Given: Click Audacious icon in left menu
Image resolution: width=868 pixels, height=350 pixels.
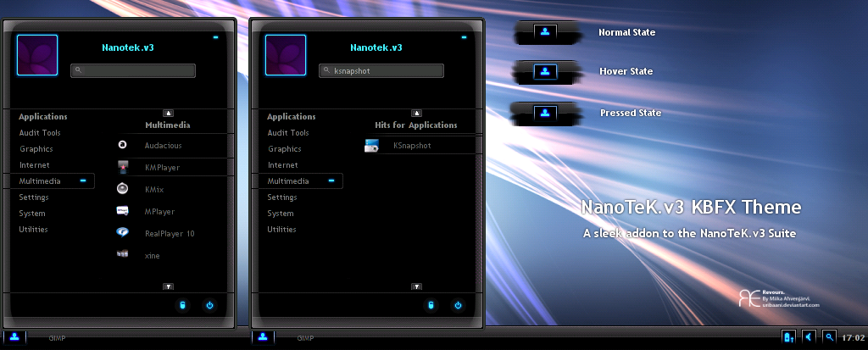Looking at the screenshot, I should [x=122, y=145].
